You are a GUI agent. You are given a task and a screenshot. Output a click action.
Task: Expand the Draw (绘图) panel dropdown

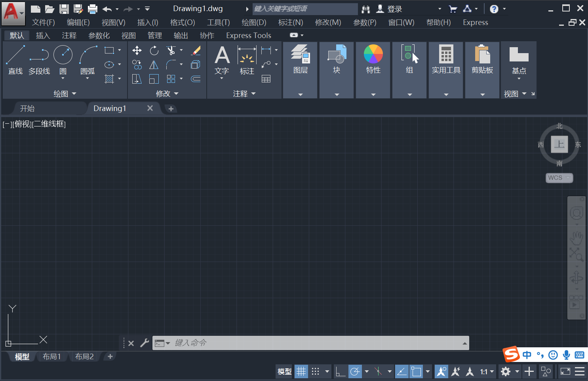65,94
